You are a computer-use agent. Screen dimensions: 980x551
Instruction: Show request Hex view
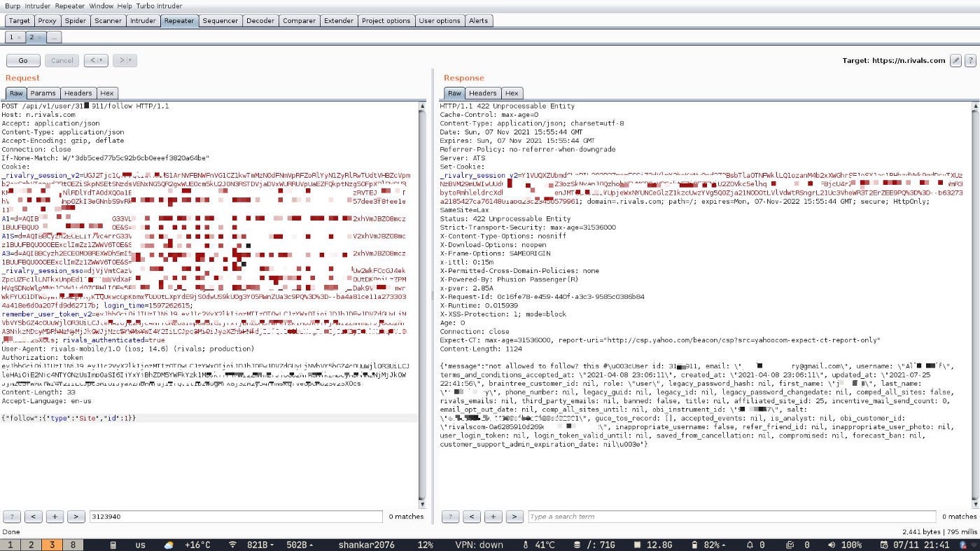[x=106, y=93]
